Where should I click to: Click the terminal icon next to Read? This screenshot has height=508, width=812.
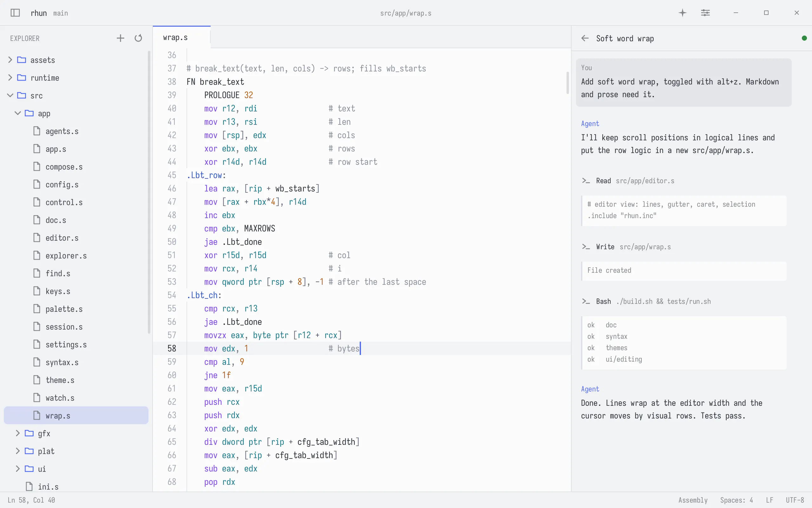click(x=586, y=181)
